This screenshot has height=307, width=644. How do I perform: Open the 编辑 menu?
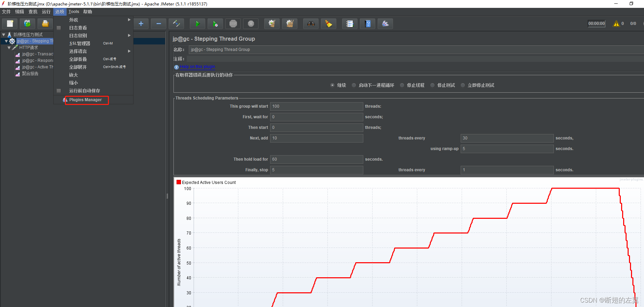[19, 12]
